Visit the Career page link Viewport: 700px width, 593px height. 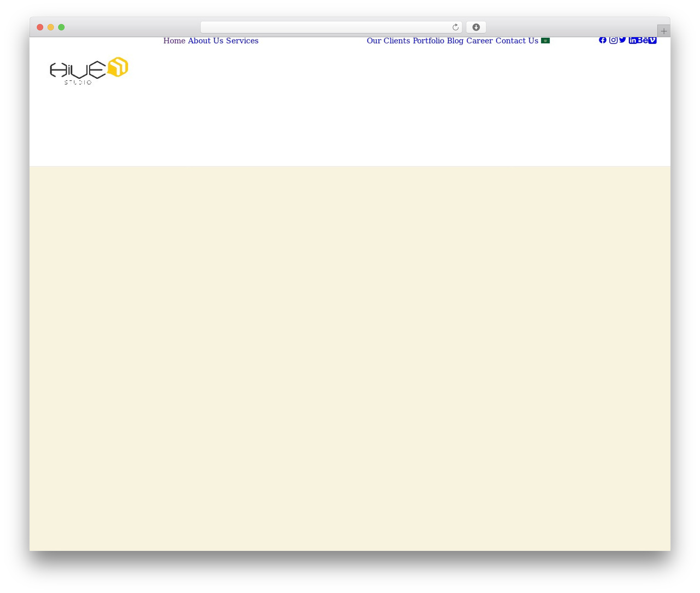[x=480, y=41]
